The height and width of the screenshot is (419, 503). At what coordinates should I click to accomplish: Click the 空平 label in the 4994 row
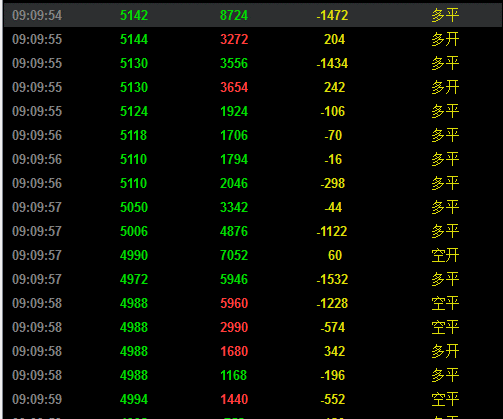(x=445, y=399)
